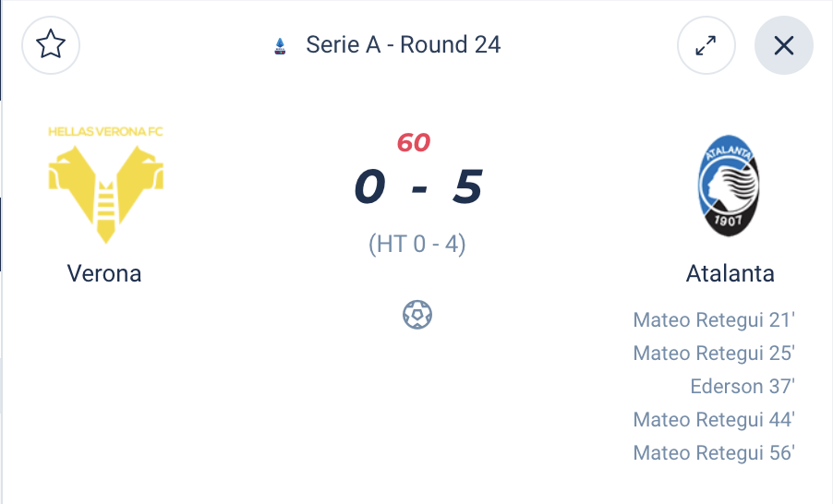Select Mateo Retegui's 21' goal entry

[x=714, y=320]
